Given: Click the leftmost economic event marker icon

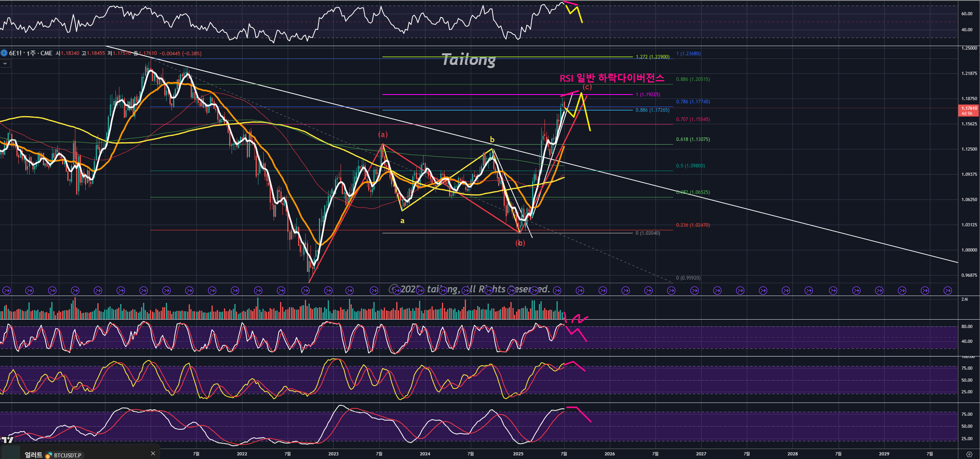Looking at the screenshot, I should coord(6,290).
